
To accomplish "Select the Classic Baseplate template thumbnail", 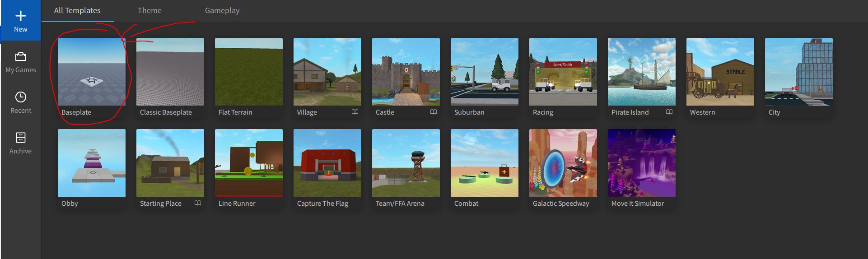I will [170, 72].
